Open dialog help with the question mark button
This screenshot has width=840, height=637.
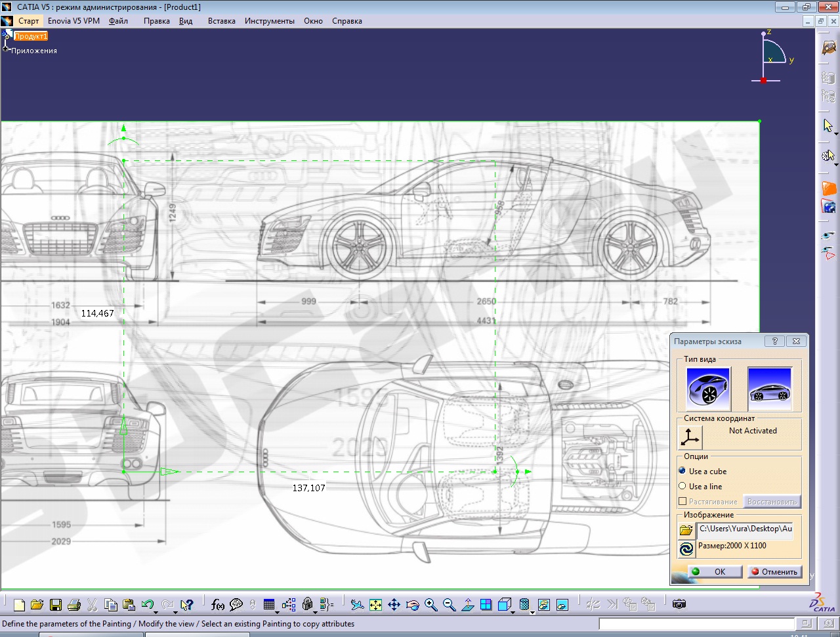(774, 341)
